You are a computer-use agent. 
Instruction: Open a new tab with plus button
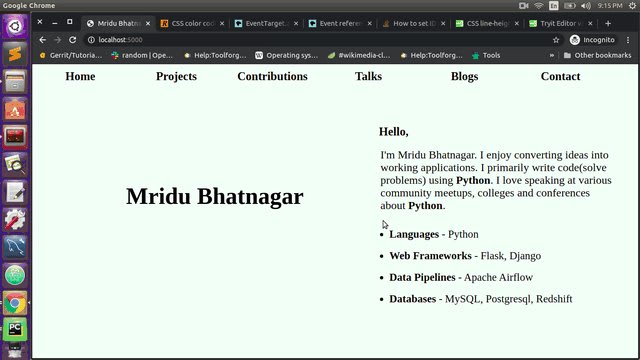pos(608,23)
